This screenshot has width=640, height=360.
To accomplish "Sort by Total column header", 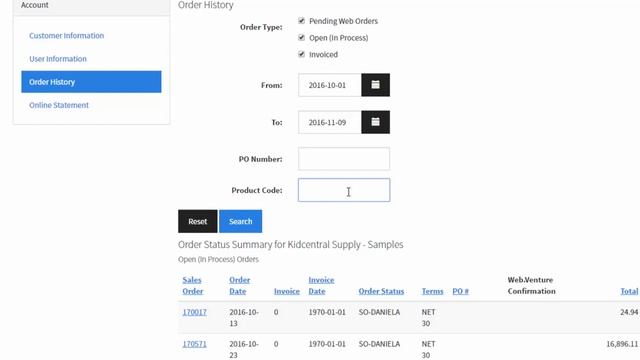I will [x=629, y=291].
